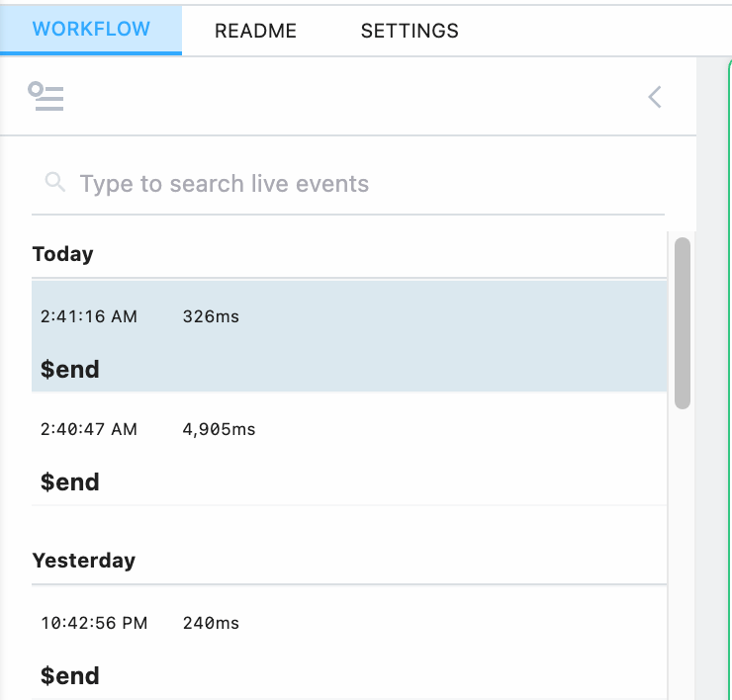The width and height of the screenshot is (732, 700).
Task: Click the events list scrollbar thumb
Action: pos(682,322)
